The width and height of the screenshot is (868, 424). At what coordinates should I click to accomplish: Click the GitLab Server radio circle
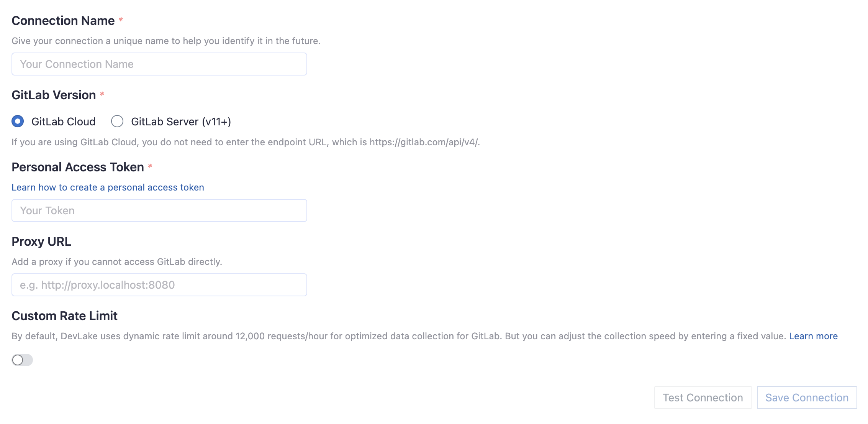pyautogui.click(x=117, y=121)
